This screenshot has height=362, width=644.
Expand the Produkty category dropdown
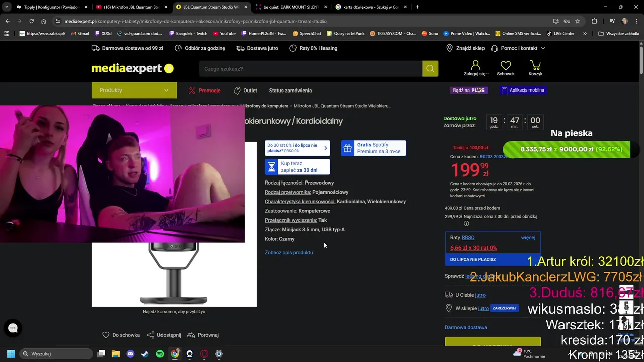click(x=134, y=90)
